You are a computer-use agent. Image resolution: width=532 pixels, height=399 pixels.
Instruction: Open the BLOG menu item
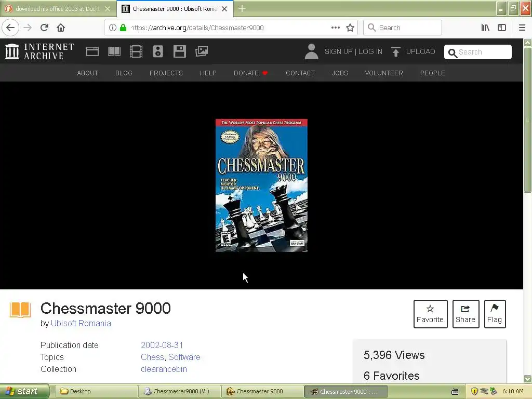tap(124, 73)
